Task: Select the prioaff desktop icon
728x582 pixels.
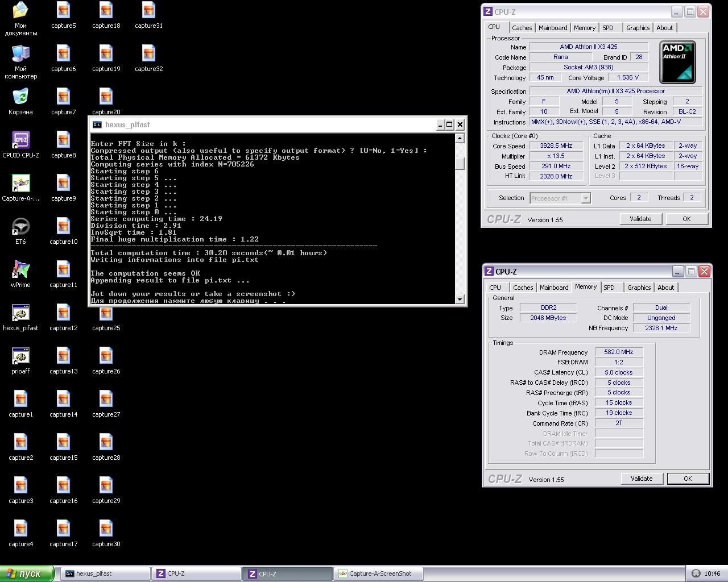Action: click(20, 360)
